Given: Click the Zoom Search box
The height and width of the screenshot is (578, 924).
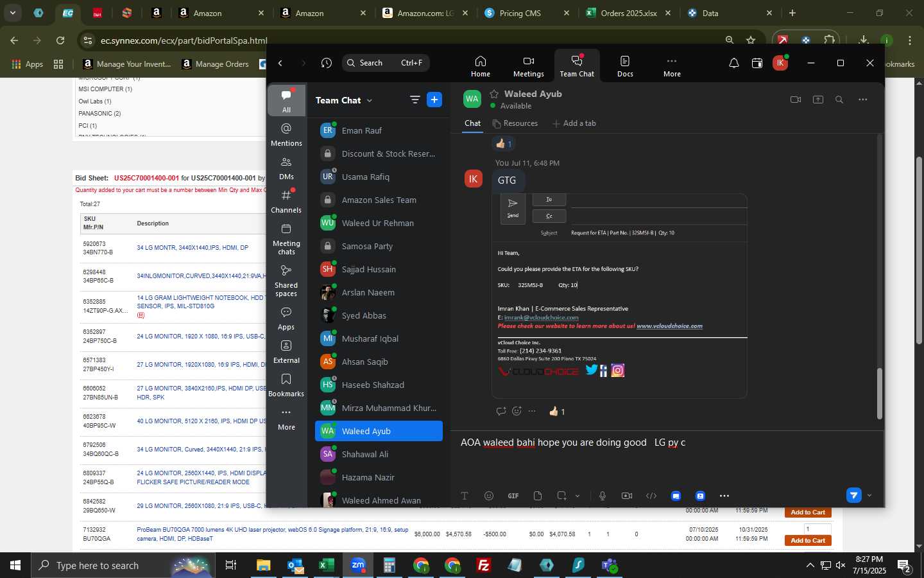Looking at the screenshot, I should pyautogui.click(x=386, y=63).
